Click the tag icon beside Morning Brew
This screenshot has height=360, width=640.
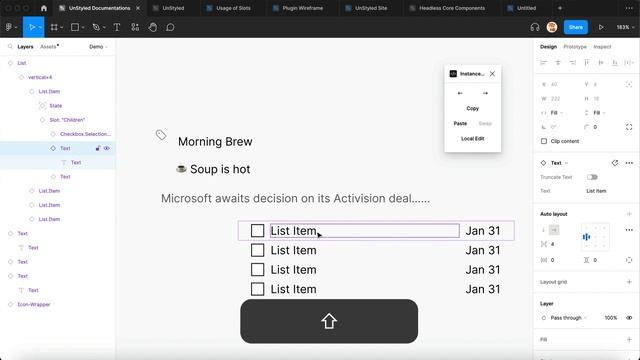(x=161, y=135)
